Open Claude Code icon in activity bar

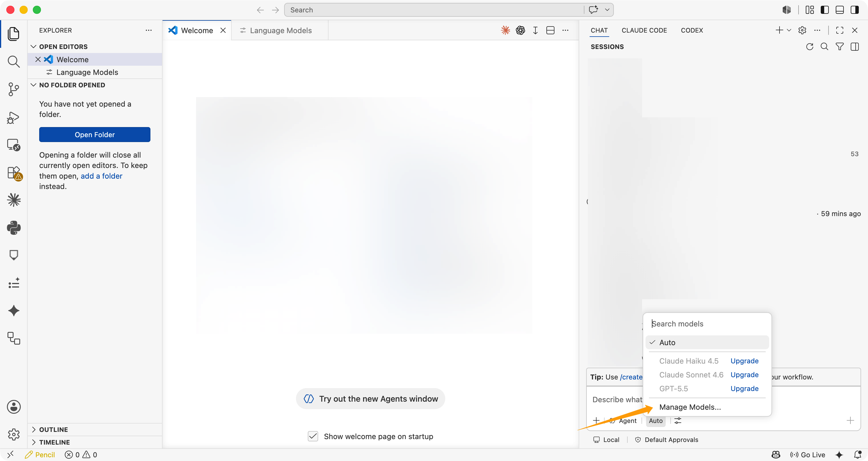point(14,200)
